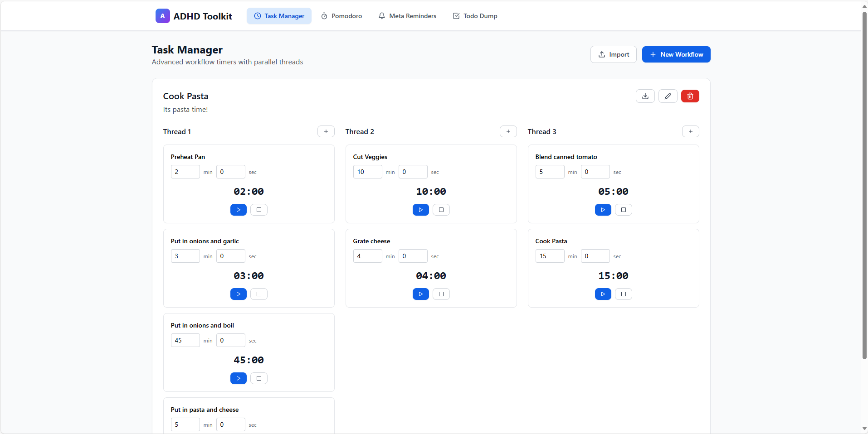Viewport: 868px width, 434px height.
Task: Click the pasta and cheese minutes field
Action: click(185, 424)
